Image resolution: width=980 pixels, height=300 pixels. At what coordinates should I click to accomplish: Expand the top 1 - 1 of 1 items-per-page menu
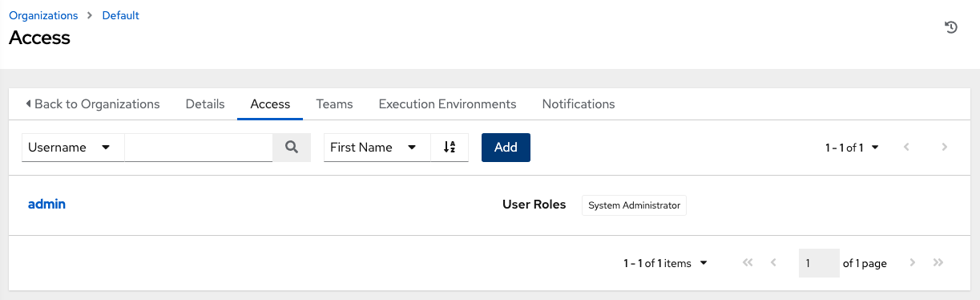pos(852,148)
